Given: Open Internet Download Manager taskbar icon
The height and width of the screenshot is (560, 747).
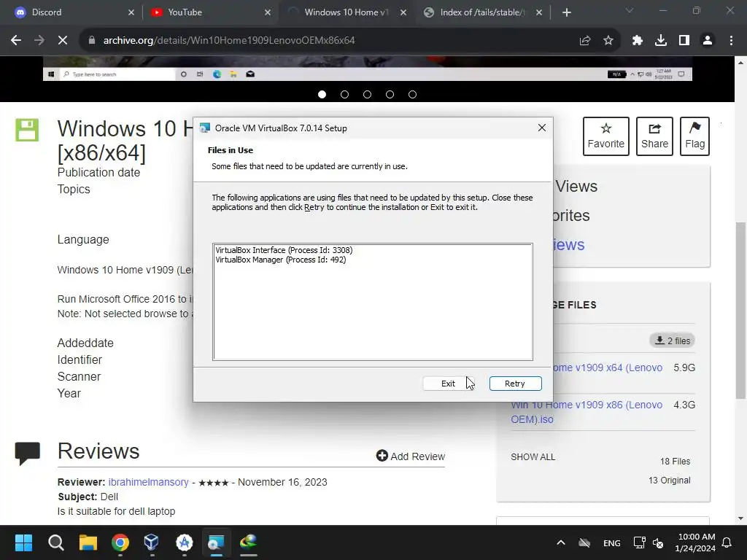Looking at the screenshot, I should point(248,542).
